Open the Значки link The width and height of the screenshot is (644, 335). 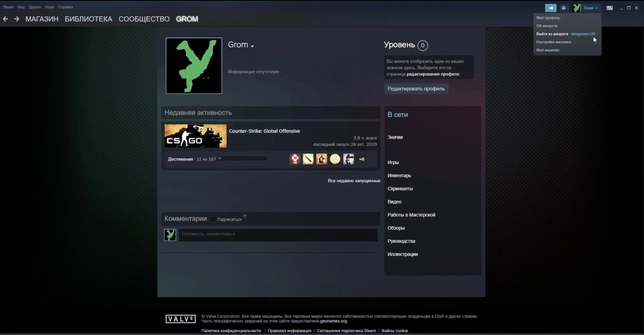pos(395,137)
